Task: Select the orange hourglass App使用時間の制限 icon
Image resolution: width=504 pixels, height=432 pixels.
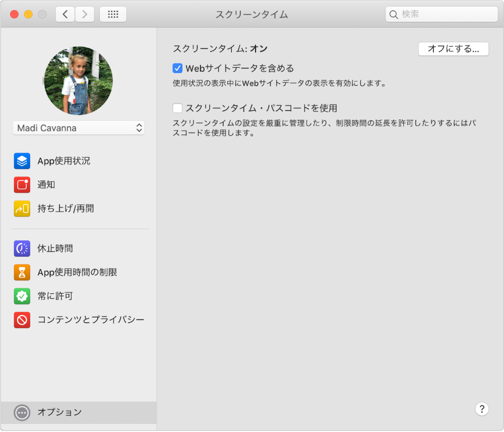Action: (22, 272)
